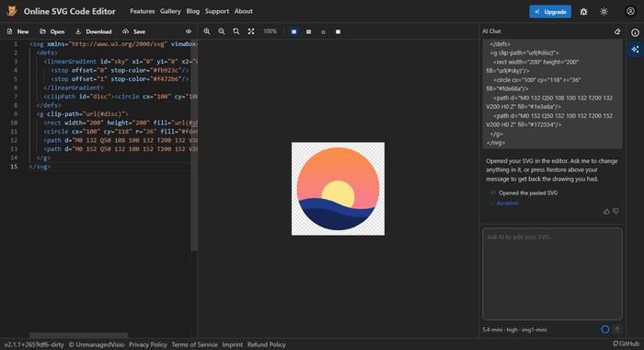Click line number 9 in the gutter
This screenshot has height=350, width=644.
pos(16,114)
